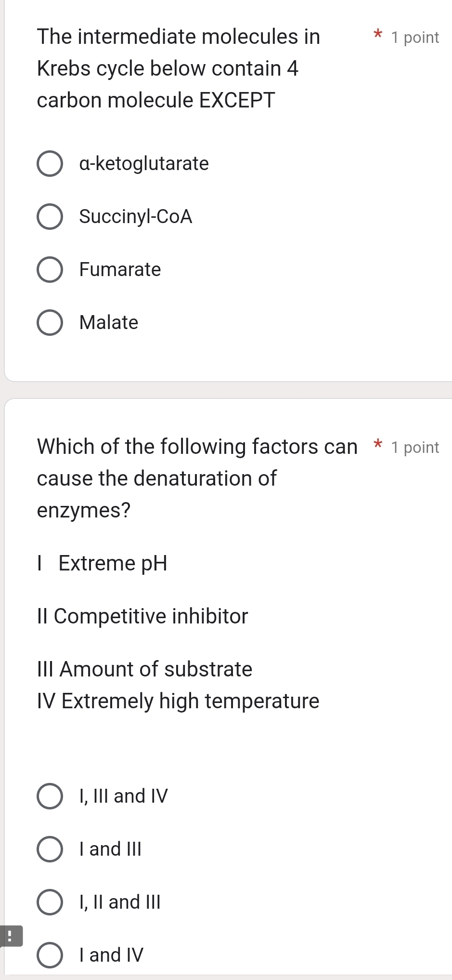Select the Succinyl-CoA answer option

(x=50, y=216)
